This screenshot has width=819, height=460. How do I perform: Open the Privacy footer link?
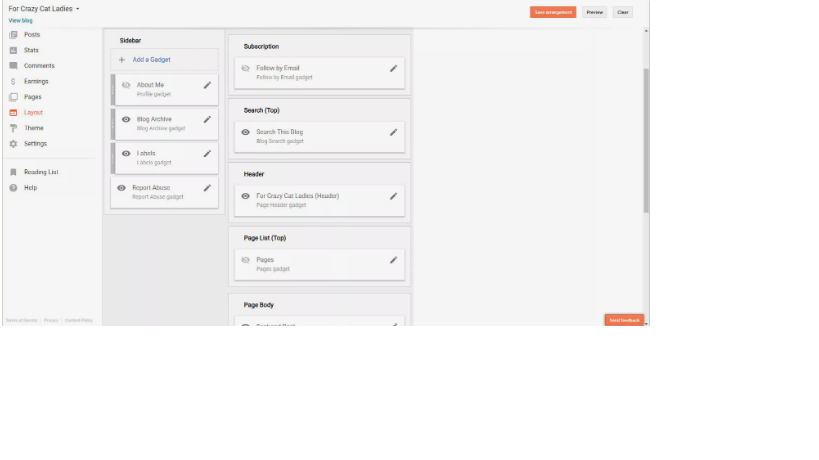tap(51, 321)
